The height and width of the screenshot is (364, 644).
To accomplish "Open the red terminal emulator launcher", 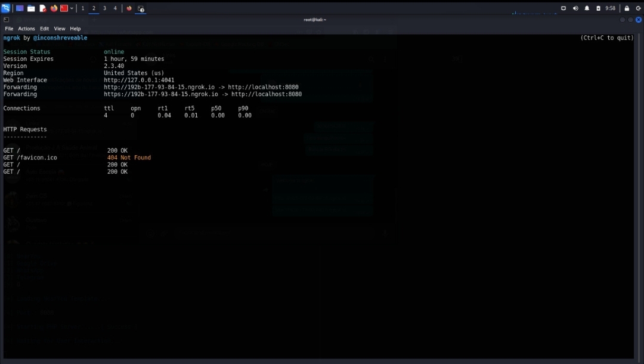I will coord(64,8).
